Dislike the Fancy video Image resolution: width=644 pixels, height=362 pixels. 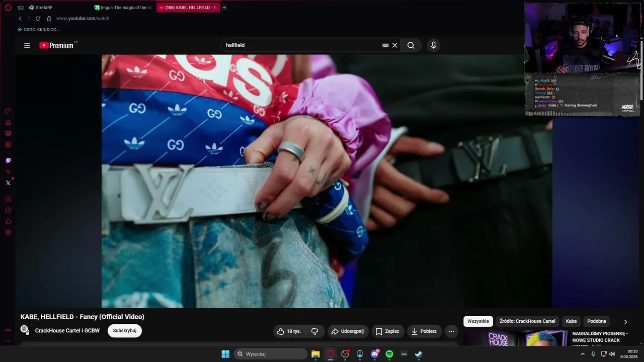[x=315, y=331]
